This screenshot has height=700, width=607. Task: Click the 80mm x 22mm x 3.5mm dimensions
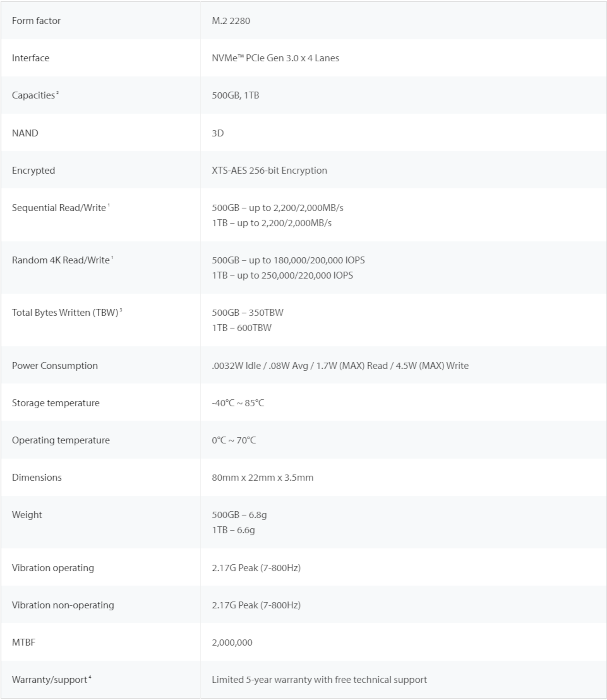tap(262, 477)
